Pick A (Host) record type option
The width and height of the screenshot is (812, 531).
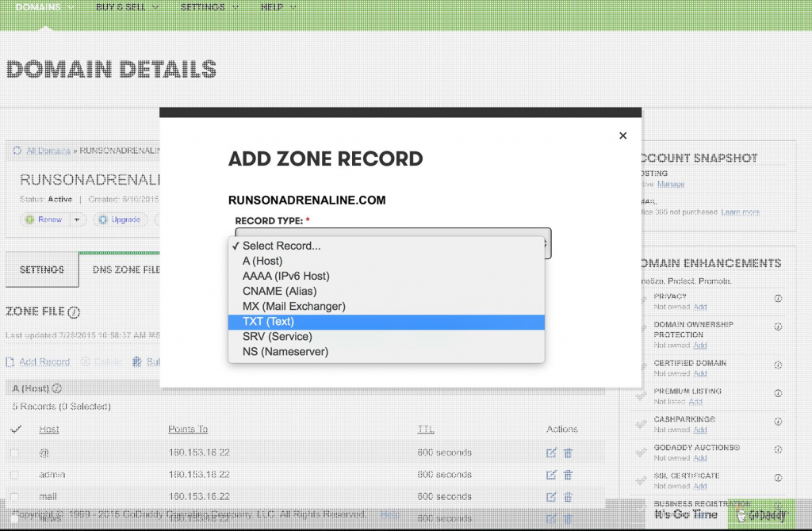(386, 261)
